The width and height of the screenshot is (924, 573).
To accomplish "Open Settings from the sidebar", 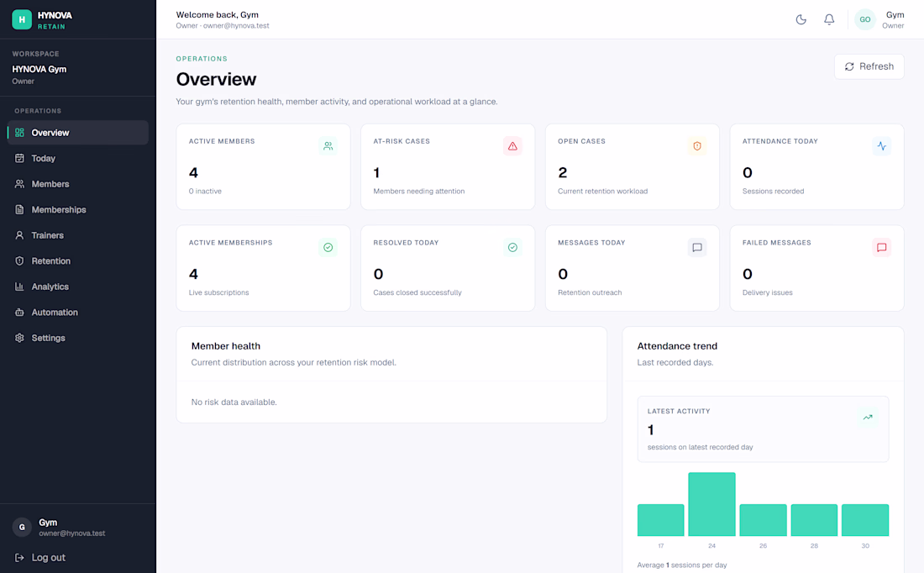I will click(78, 338).
